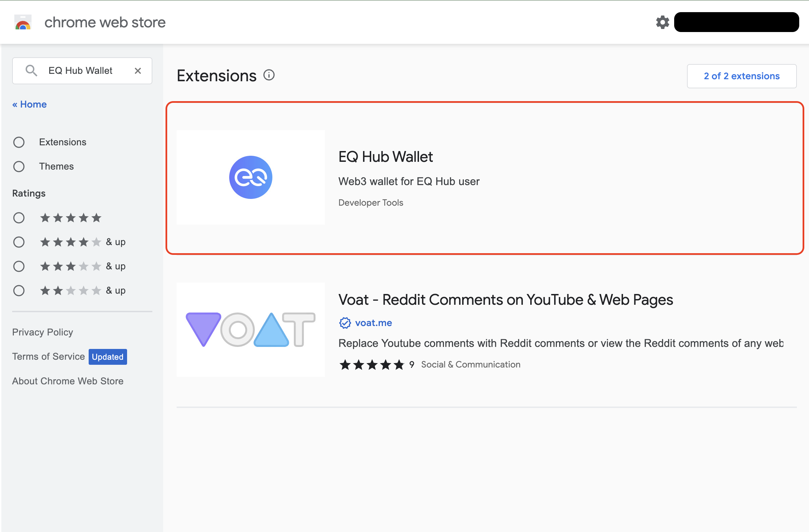The height and width of the screenshot is (532, 809).
Task: Open the voat.me publisher link
Action: point(373,323)
